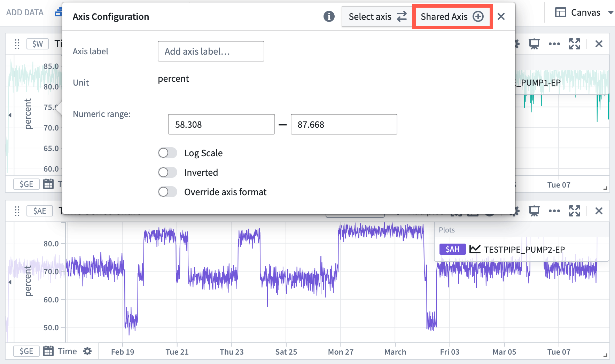Close the bottom time series chart
This screenshot has height=364, width=615.
click(x=599, y=211)
